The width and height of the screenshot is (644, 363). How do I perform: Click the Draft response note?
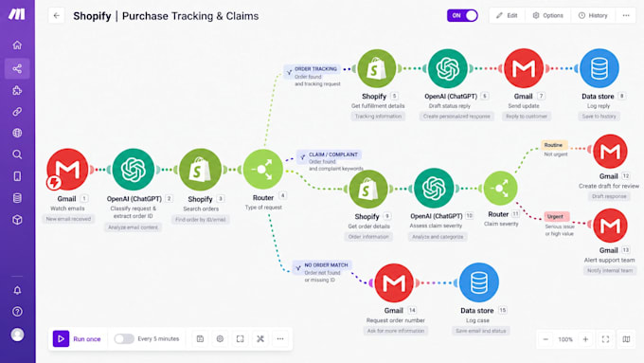609,196
